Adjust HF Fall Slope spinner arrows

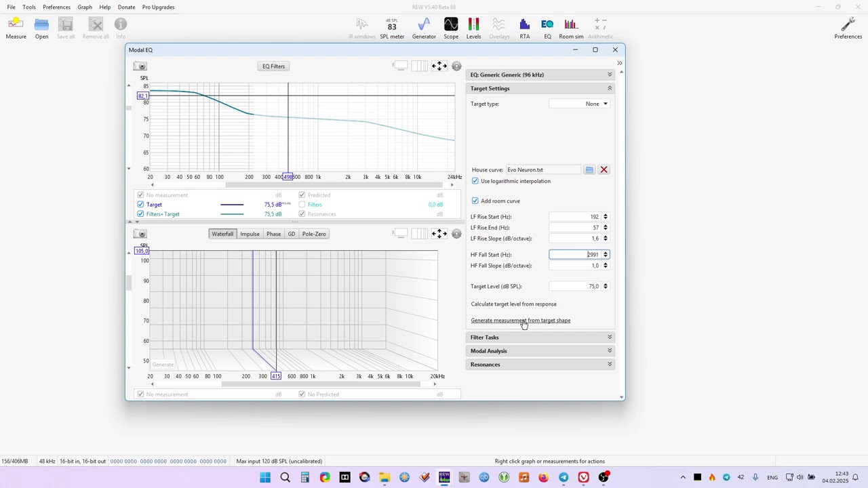606,266
